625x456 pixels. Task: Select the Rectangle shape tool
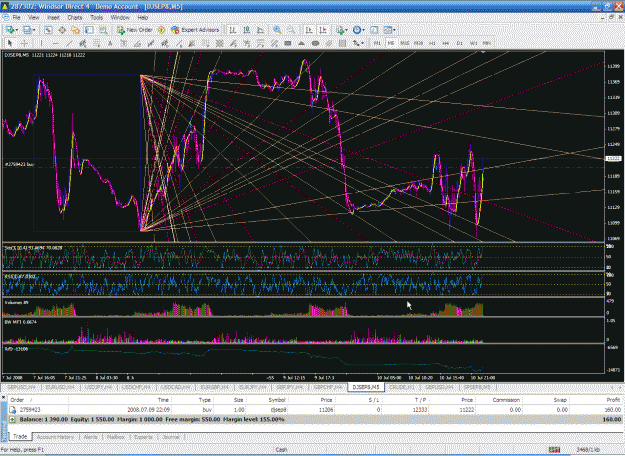[x=287, y=43]
